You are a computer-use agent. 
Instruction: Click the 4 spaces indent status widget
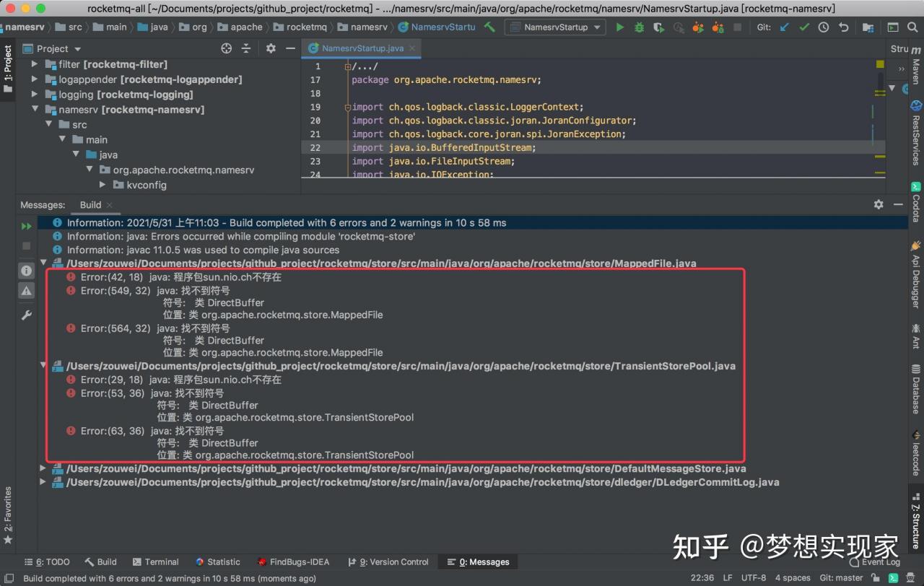pyautogui.click(x=793, y=577)
